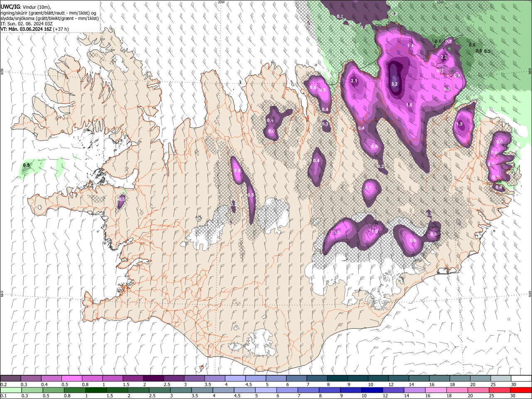The height and width of the screenshot is (399, 532).
Task: Click the 1.9 precipitation value label
Action: [x=459, y=124]
